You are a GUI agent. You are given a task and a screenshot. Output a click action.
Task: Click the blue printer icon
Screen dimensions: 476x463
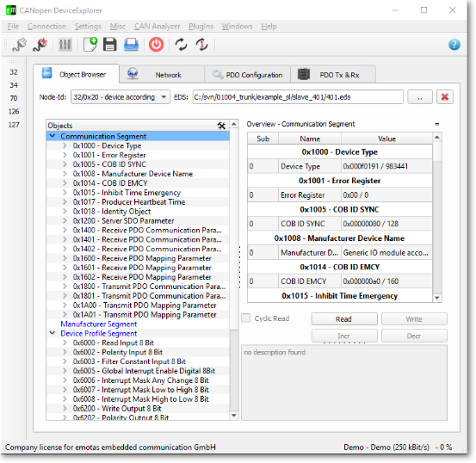point(131,45)
